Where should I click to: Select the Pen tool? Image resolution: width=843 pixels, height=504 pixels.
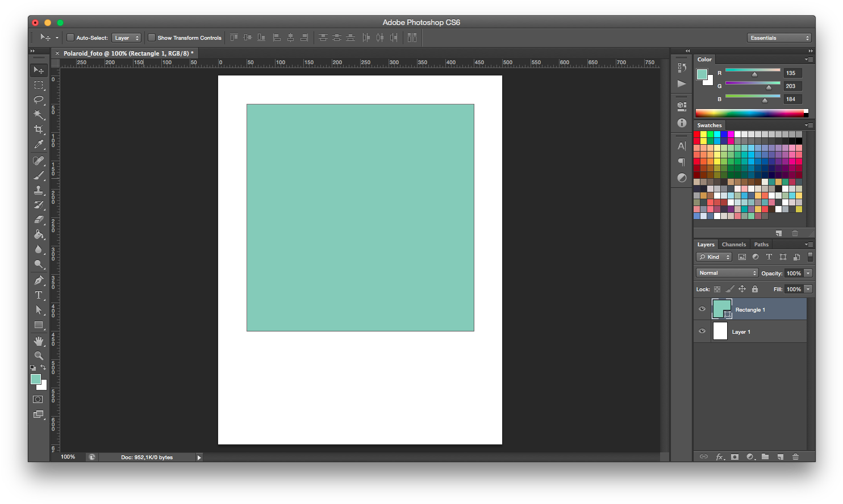click(39, 280)
